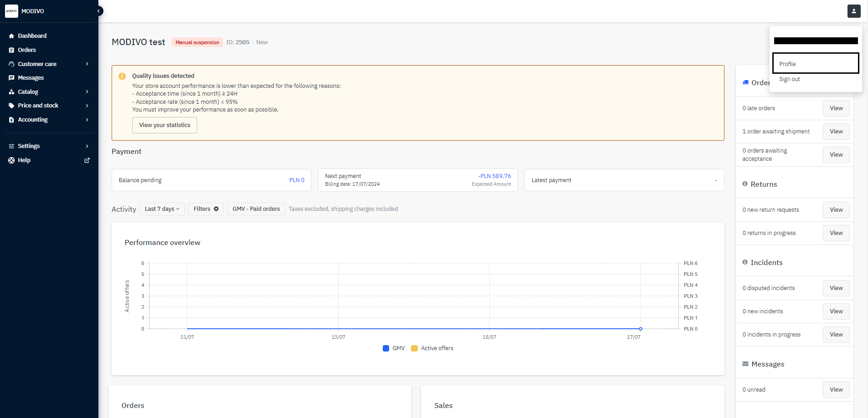Expand the Customer care submenu
This screenshot has width=868, height=418.
pos(87,64)
